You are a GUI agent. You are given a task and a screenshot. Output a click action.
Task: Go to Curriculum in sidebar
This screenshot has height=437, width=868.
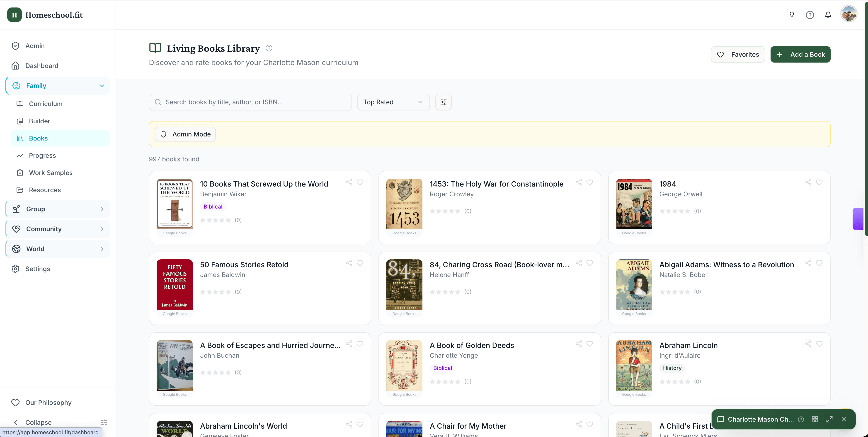pos(46,104)
